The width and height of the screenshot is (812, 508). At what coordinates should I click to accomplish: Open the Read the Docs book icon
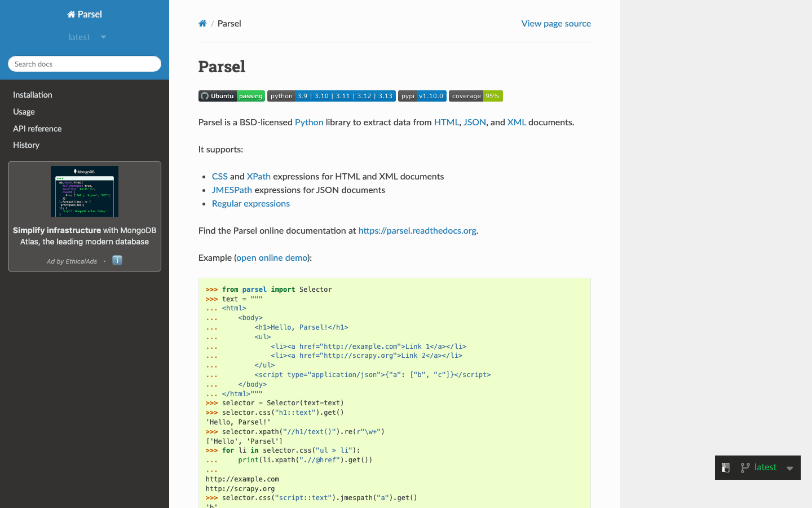click(x=726, y=467)
